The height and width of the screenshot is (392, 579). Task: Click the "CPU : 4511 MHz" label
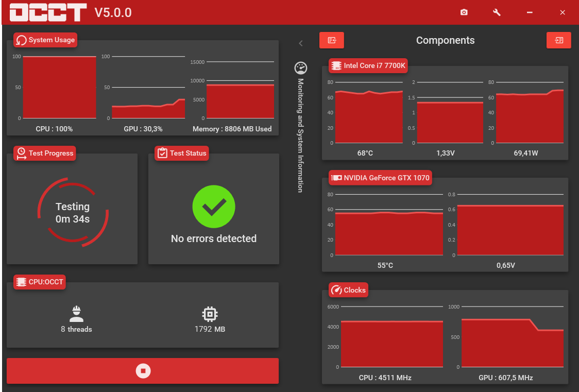point(385,378)
